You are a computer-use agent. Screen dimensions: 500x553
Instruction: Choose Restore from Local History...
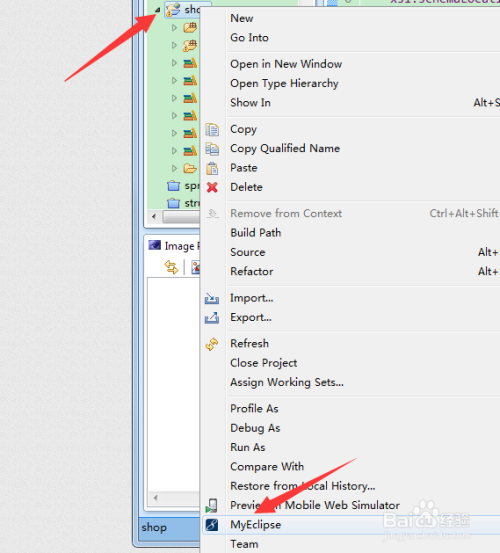[303, 486]
